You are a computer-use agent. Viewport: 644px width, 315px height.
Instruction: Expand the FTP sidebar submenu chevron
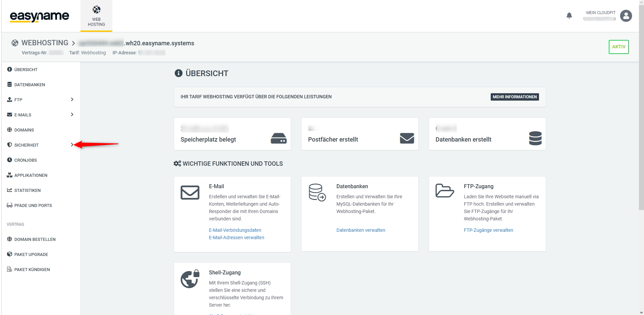point(72,100)
